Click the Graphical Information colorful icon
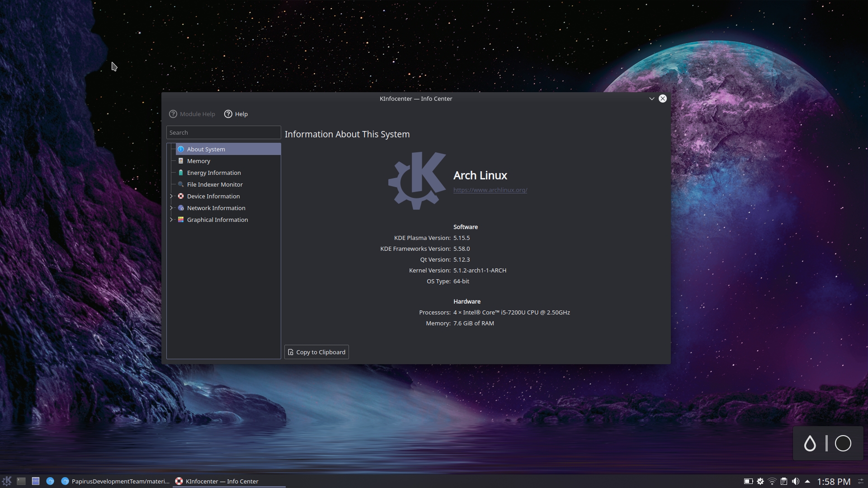Image resolution: width=868 pixels, height=488 pixels. pos(181,220)
